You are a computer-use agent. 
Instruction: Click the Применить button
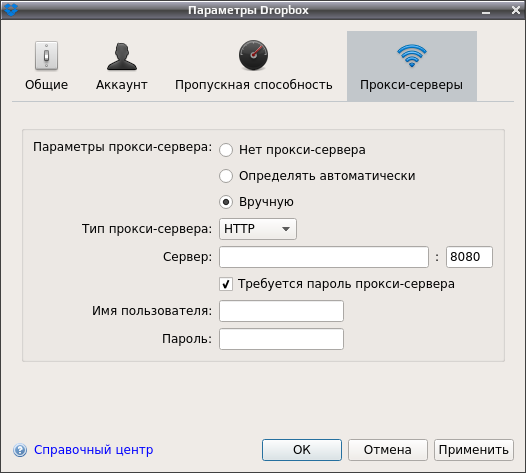474,450
